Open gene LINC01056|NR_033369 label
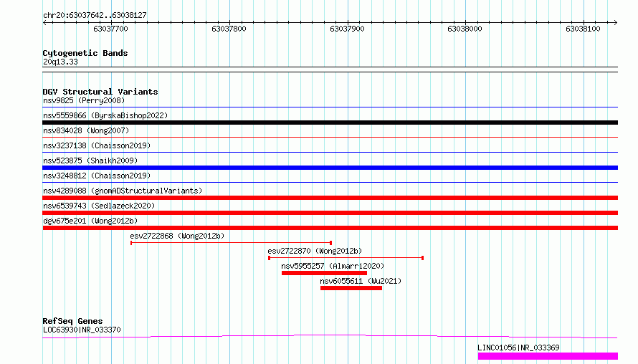 coord(518,348)
